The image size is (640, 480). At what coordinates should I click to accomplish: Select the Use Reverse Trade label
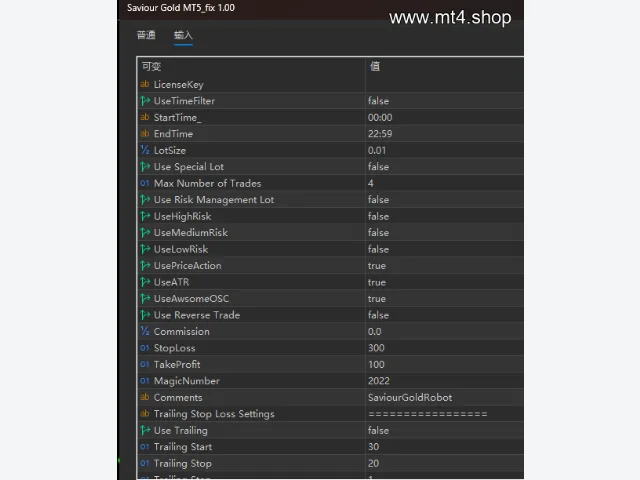pos(197,315)
